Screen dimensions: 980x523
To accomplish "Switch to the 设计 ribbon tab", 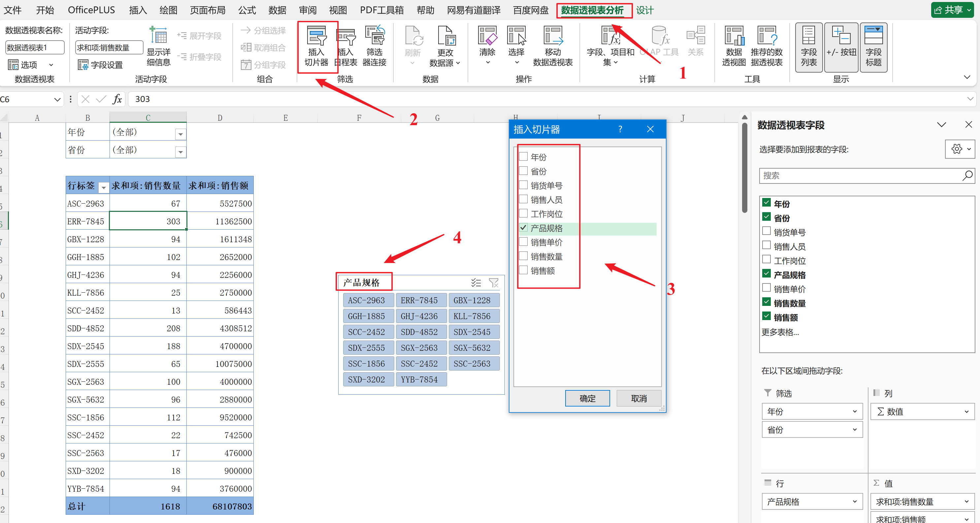I will pyautogui.click(x=644, y=10).
